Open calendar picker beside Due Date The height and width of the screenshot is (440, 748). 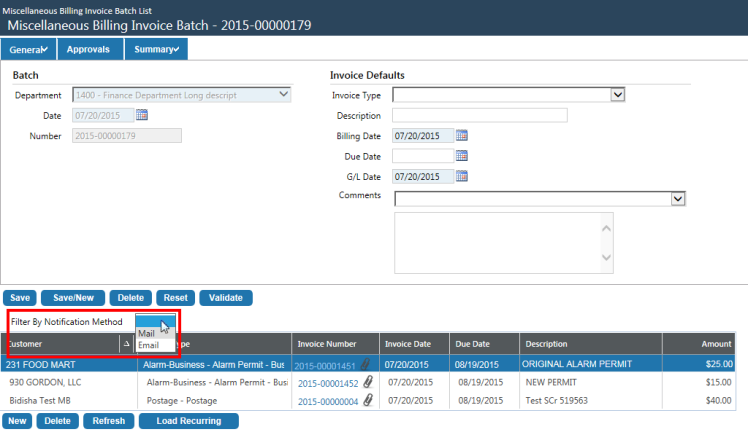coord(462,155)
